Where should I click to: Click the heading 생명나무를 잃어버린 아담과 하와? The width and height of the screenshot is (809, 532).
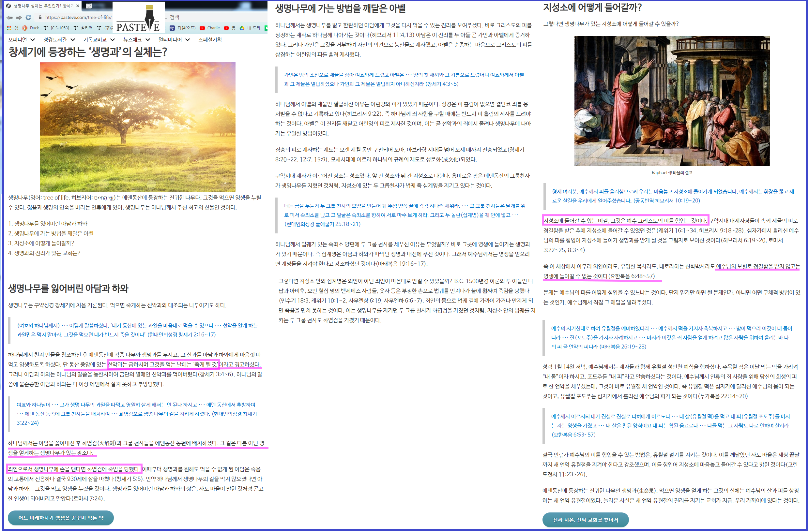68,289
